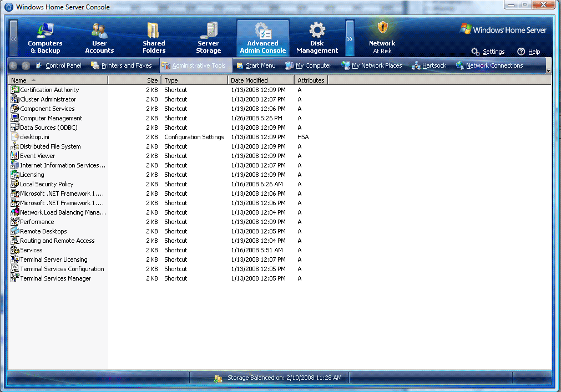Open the Settings link
Viewport: 561px width, 392px height.
click(494, 52)
